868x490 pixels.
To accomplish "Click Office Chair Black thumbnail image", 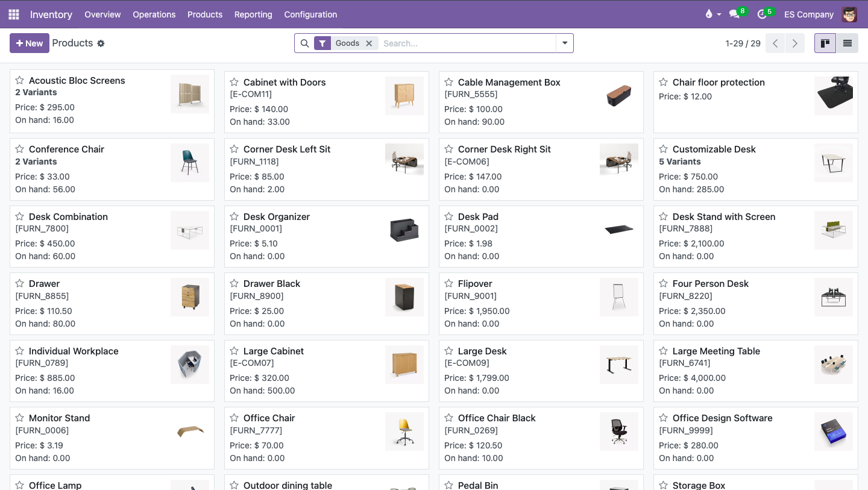I will (x=619, y=432).
